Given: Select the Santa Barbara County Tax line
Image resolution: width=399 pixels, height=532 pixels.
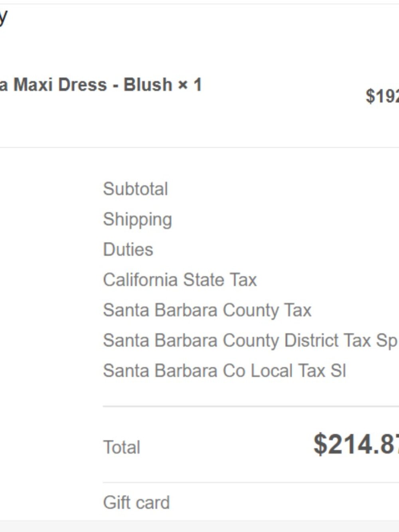Looking at the screenshot, I should coord(207,310).
